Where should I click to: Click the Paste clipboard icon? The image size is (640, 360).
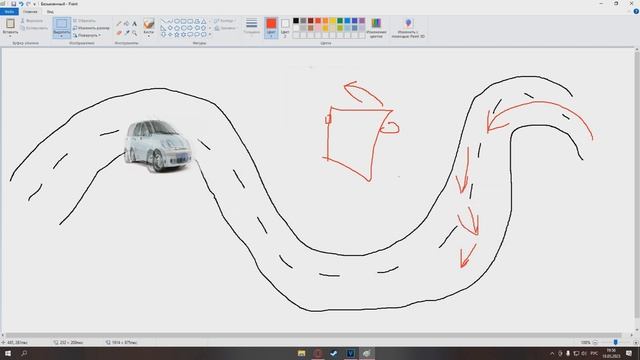10,23
